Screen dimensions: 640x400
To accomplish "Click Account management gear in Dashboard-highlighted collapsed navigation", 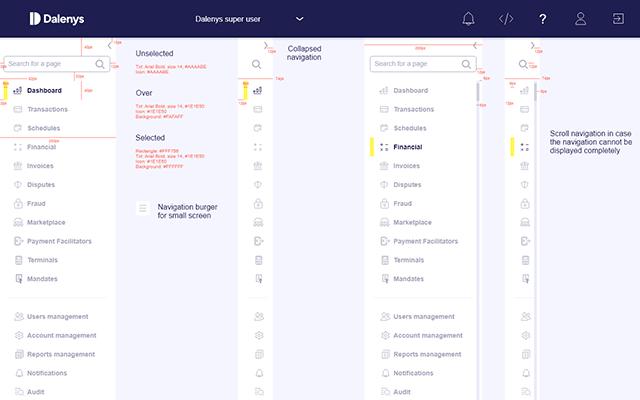I will [259, 336].
